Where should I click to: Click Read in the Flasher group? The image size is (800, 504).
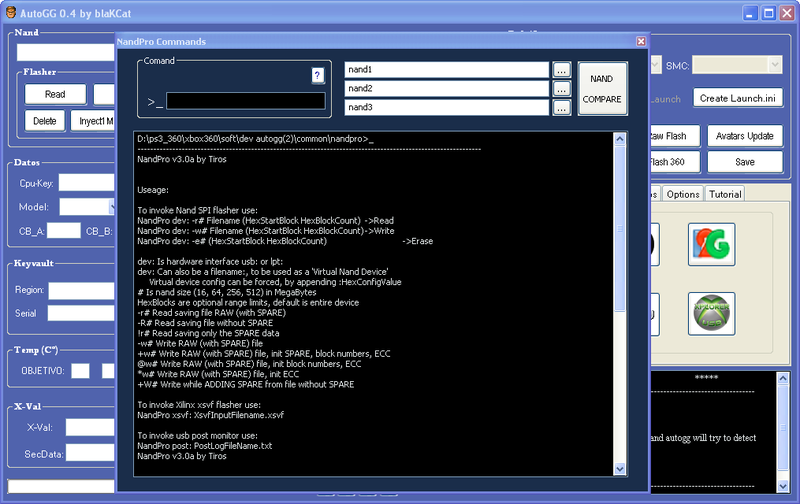click(55, 94)
